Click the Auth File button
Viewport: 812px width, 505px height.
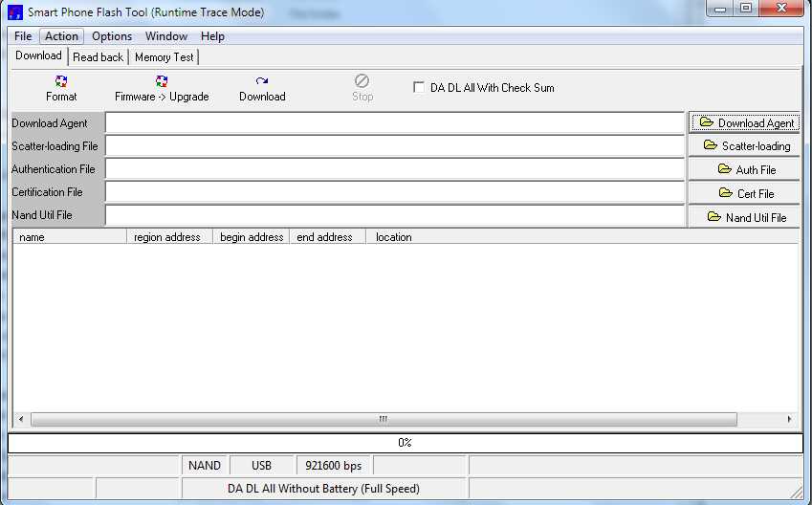(x=745, y=169)
